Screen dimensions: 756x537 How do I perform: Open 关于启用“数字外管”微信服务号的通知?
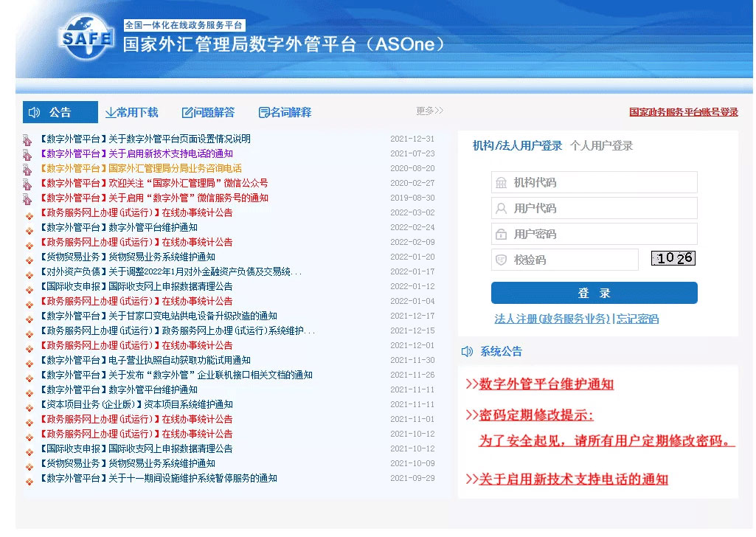[153, 198]
